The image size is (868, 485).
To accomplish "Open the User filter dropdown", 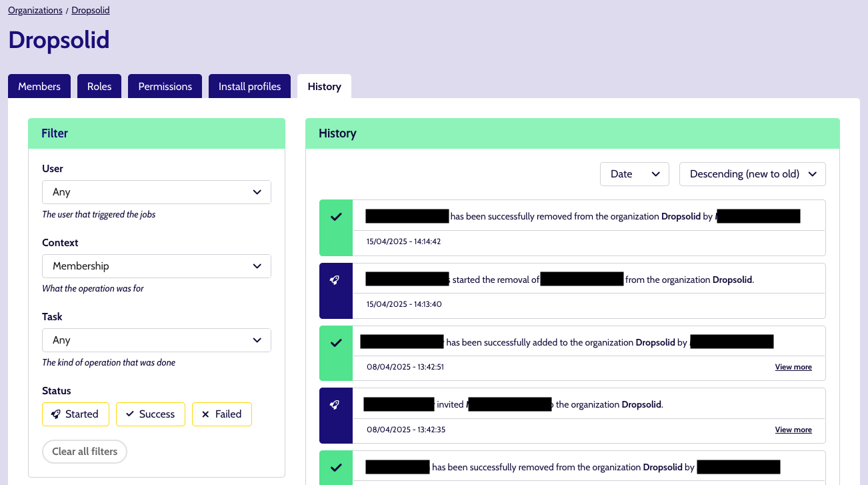I will (157, 192).
